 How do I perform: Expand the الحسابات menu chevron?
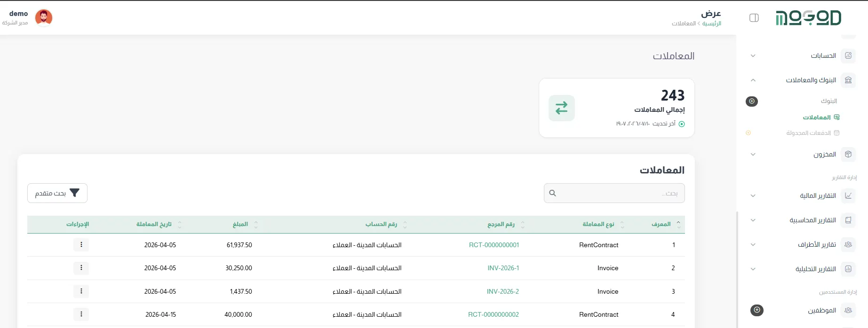753,56
